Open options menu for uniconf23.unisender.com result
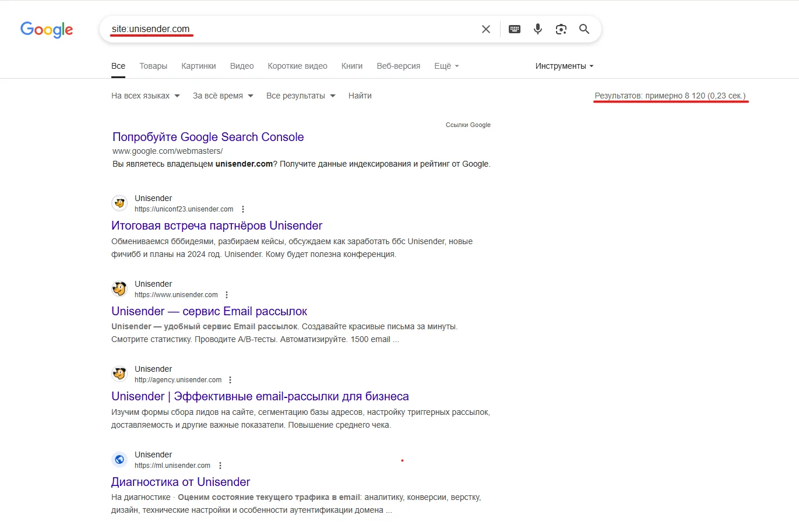This screenshot has height=532, width=799. (x=243, y=209)
